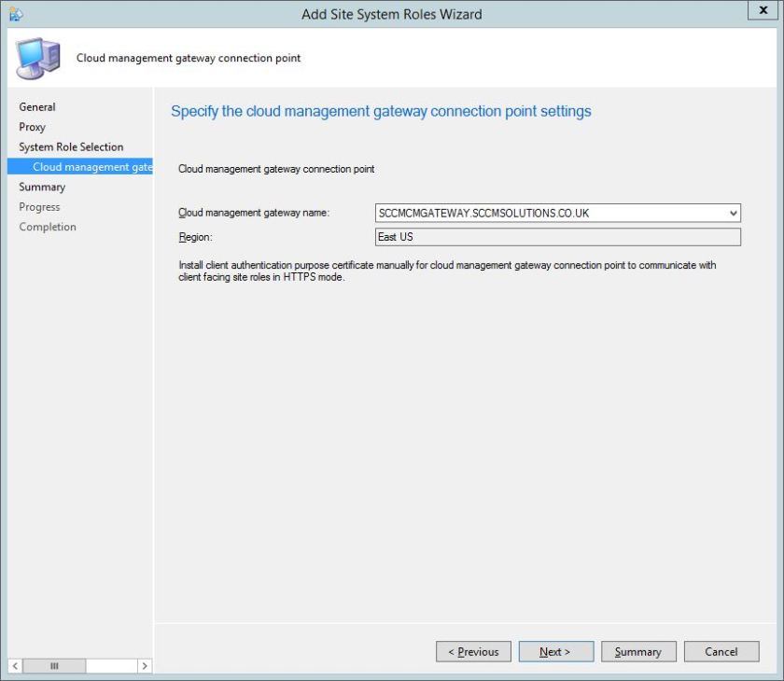Cancel the Add Site System Roles Wizard
This screenshot has height=681, width=784.
pyautogui.click(x=721, y=651)
